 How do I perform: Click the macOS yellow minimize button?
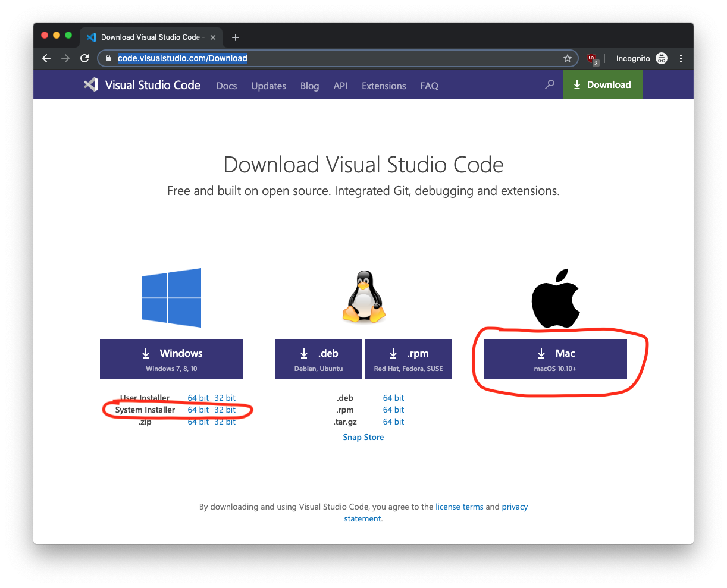coord(57,36)
